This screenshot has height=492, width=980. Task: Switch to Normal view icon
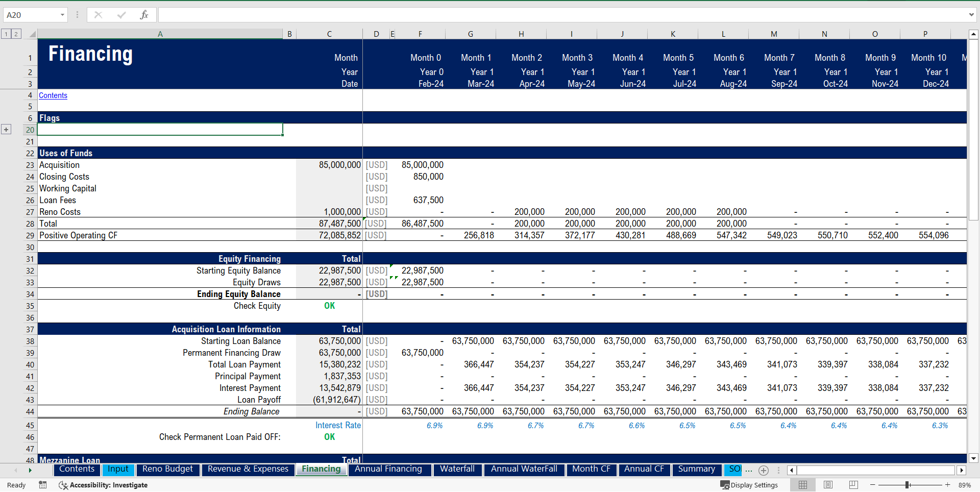tap(803, 485)
